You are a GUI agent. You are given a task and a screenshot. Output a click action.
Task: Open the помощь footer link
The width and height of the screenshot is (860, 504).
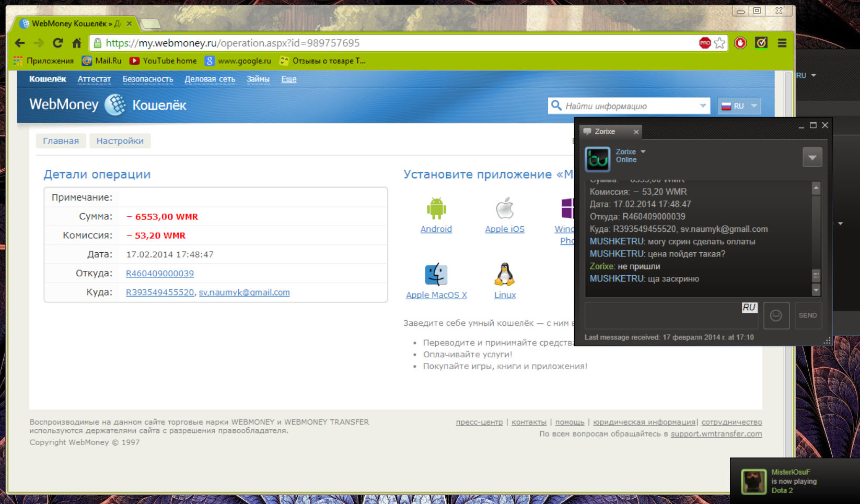[x=570, y=422]
